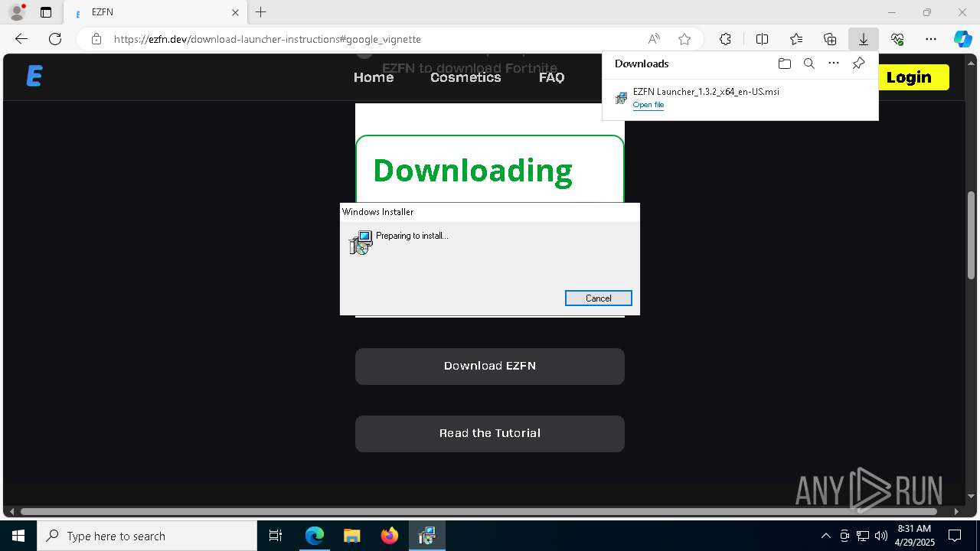Click the taskbar search box
980x551 pixels.
pyautogui.click(x=147, y=536)
